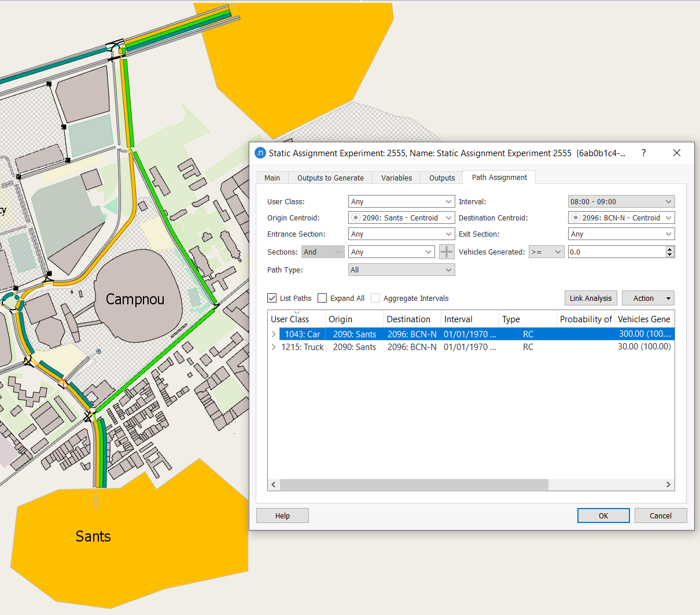Click the left arrow of horizontal scrollbar
Screen dimensions: 700x615
click(x=274, y=484)
